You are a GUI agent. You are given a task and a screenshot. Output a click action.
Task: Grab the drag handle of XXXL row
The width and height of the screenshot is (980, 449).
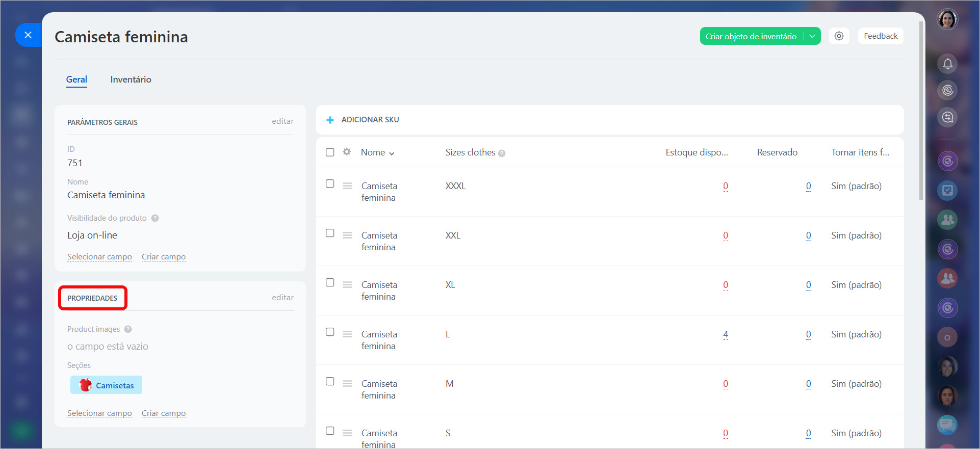point(347,186)
